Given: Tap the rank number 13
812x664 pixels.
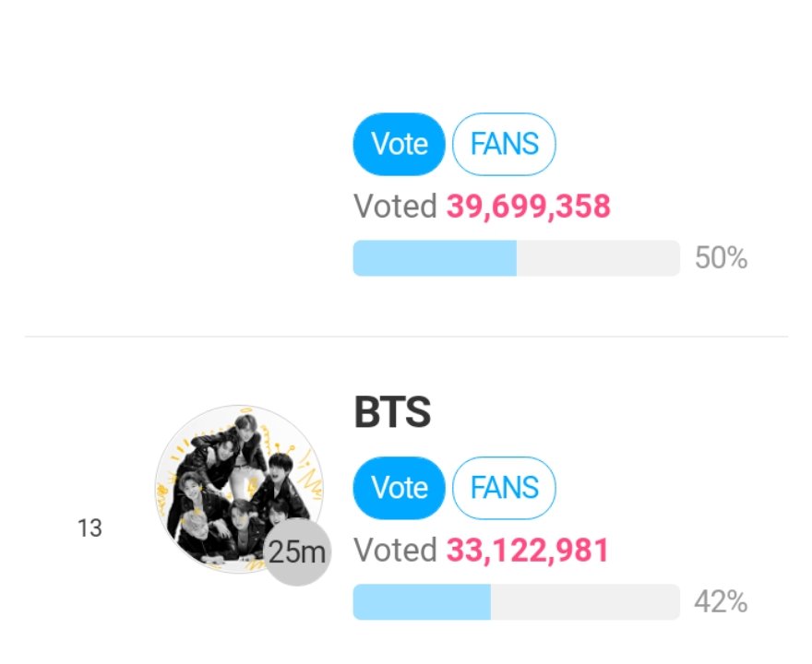Looking at the screenshot, I should [x=90, y=528].
